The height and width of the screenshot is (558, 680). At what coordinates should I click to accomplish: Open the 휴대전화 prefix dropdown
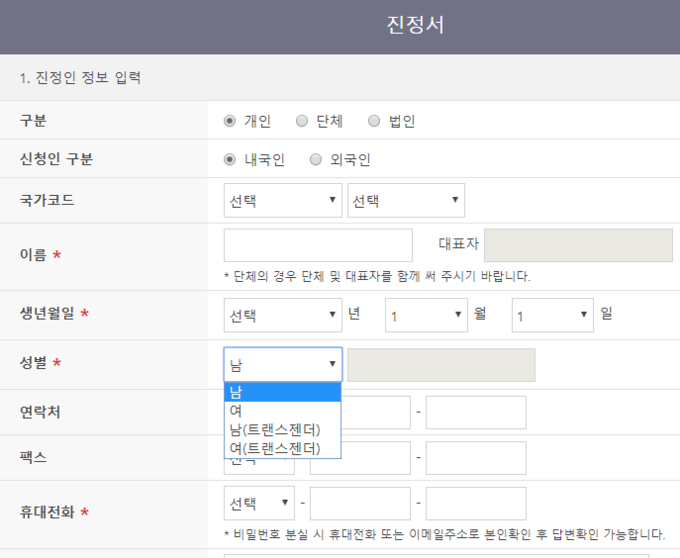259,503
